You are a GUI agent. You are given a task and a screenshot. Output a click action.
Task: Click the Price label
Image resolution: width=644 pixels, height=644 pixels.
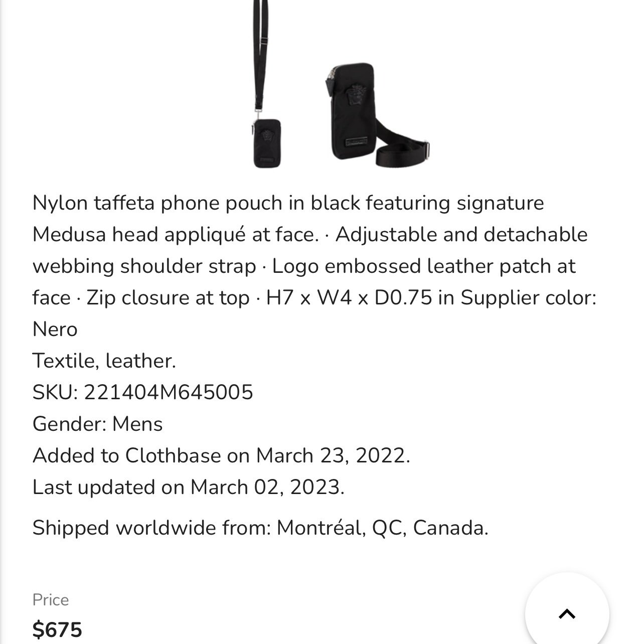(51, 600)
